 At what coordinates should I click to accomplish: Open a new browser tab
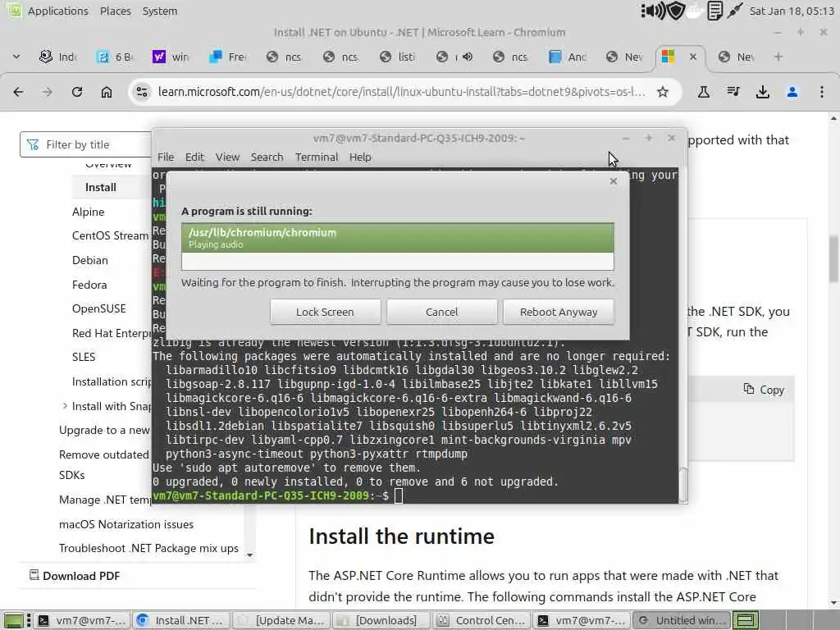click(x=778, y=57)
